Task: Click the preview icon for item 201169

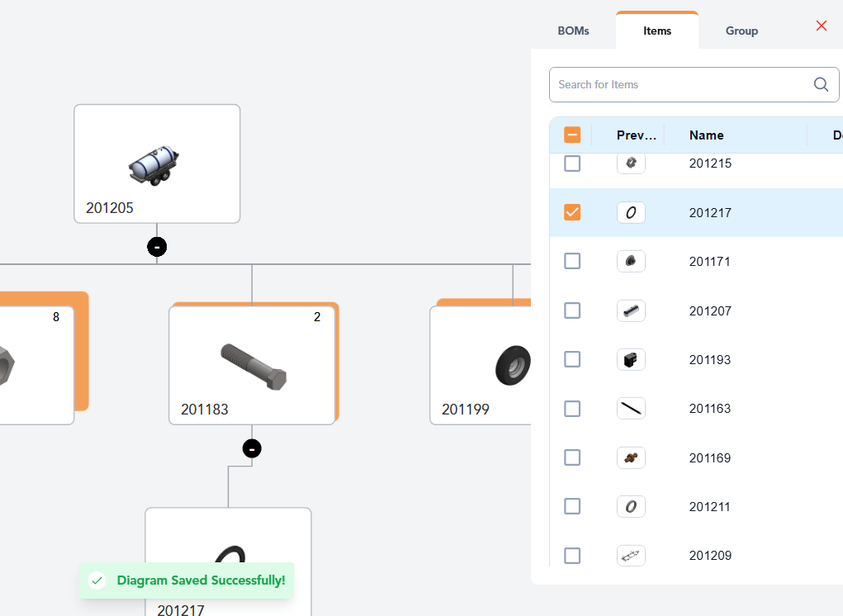Action: (631, 457)
